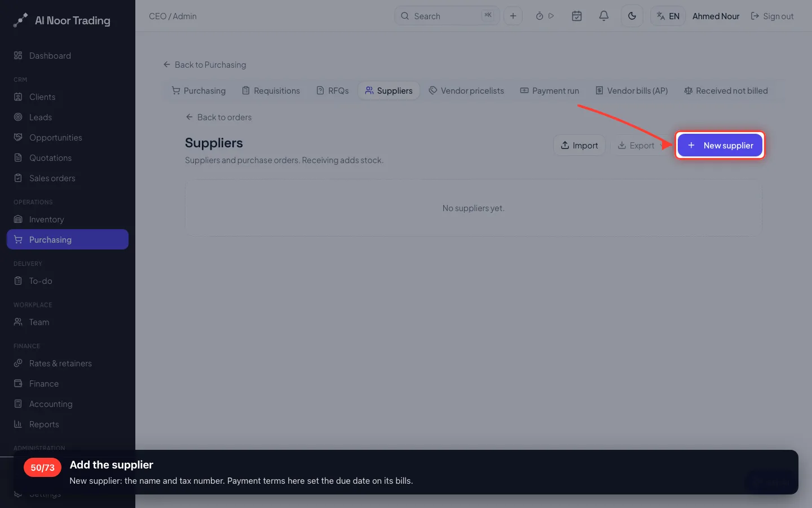The width and height of the screenshot is (812, 508).
Task: Open Finance in the sidebar
Action: [68, 384]
